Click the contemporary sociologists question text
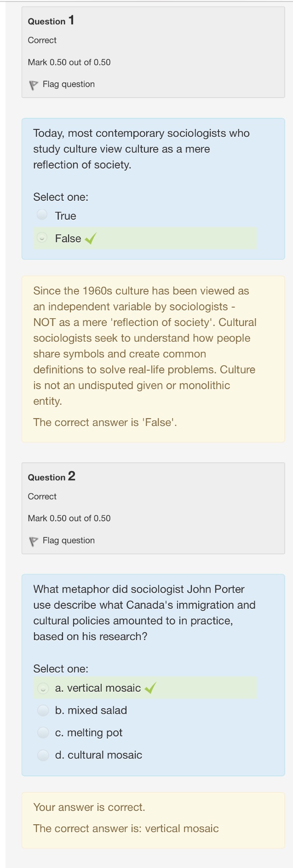Screen dimensions: 293x868 click(x=141, y=149)
